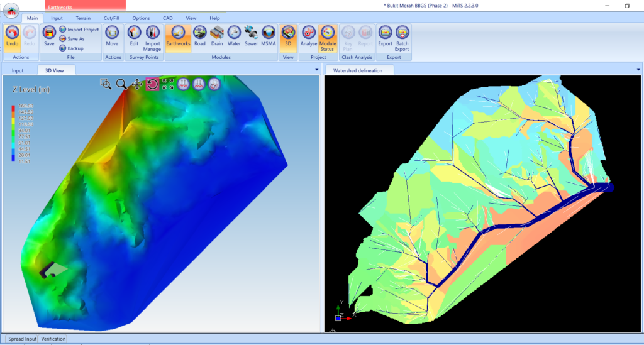Open the Input ribbon tab

point(57,18)
